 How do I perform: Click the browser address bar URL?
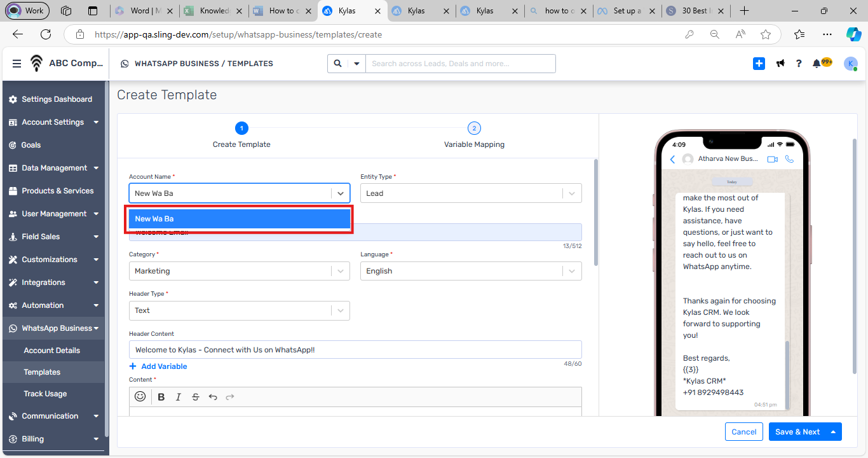[238, 34]
